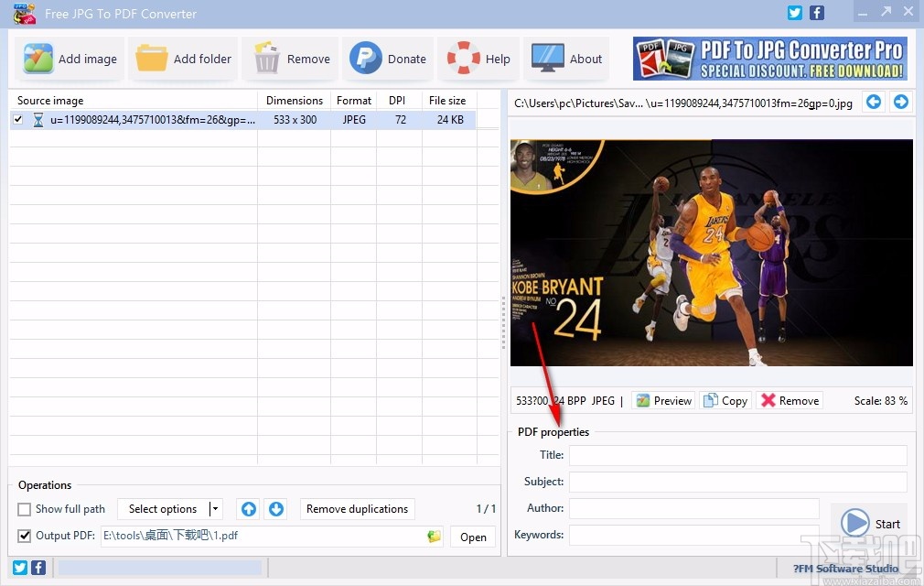
Task: Click inside the Title input field
Action: pyautogui.click(x=737, y=455)
